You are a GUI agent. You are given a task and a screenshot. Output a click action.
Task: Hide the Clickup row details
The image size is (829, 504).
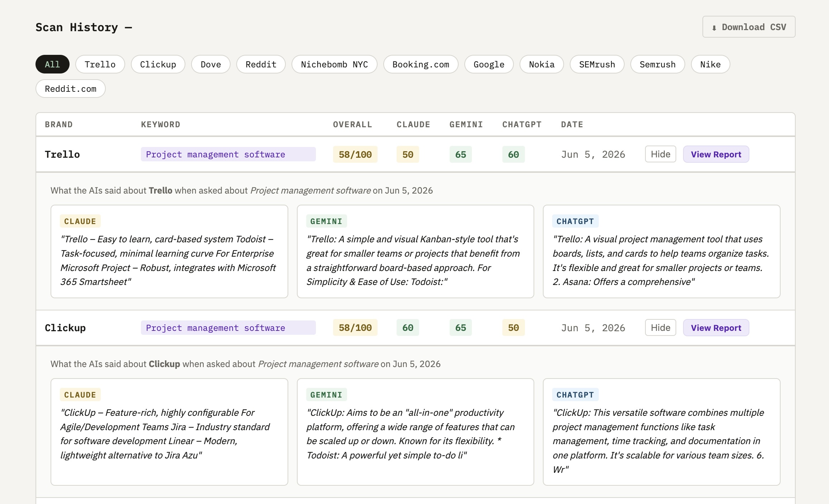(x=660, y=328)
